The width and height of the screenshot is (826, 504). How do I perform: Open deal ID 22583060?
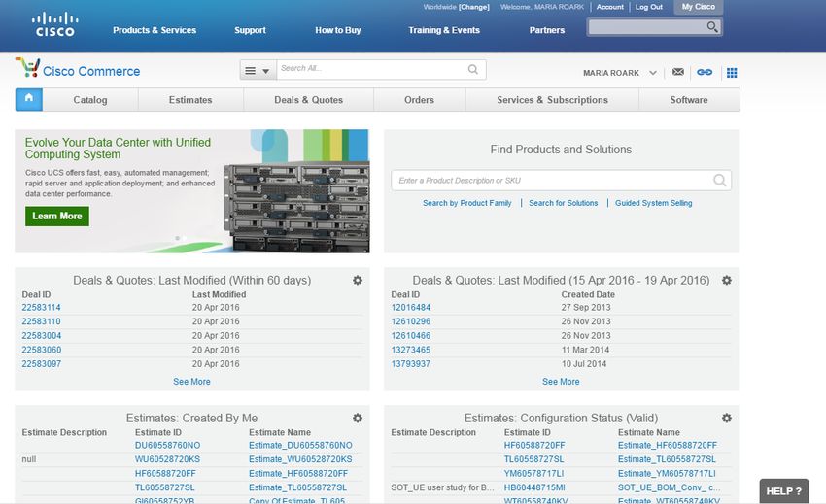click(x=42, y=350)
